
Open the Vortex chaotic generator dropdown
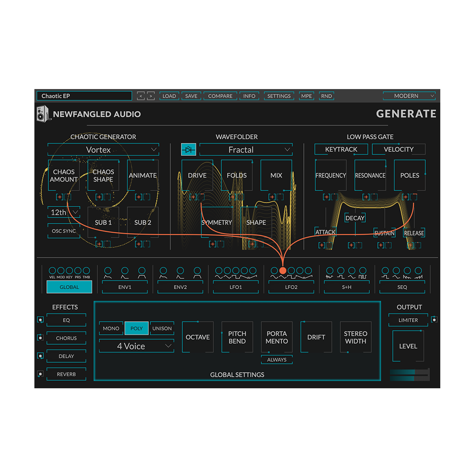pyautogui.click(x=103, y=150)
